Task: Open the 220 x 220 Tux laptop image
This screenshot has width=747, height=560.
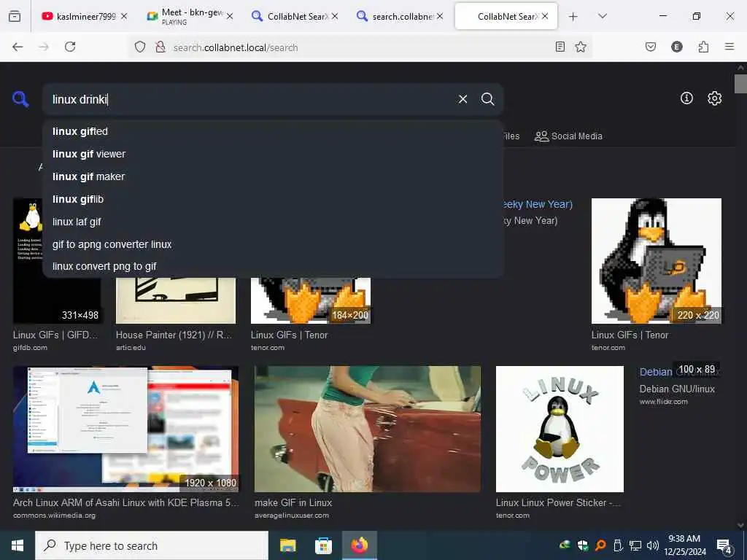Action: (x=657, y=261)
